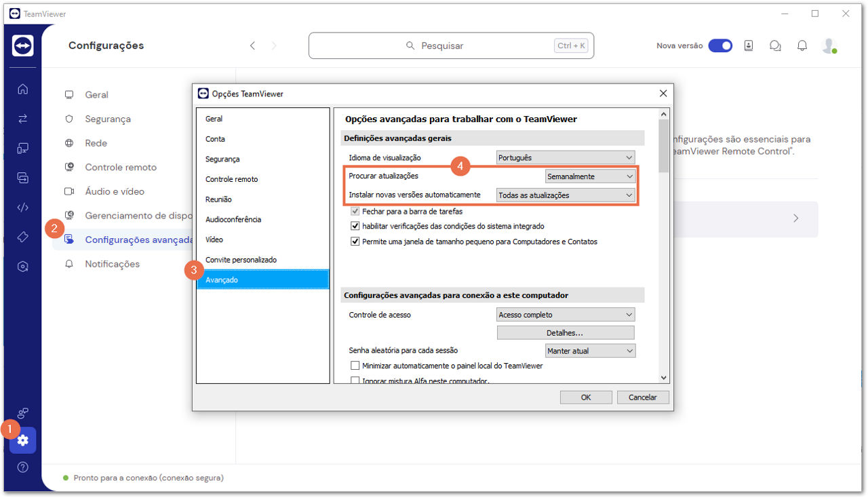Open Remote connections arrows icon in sidebar
The image size is (868, 498).
[x=22, y=119]
